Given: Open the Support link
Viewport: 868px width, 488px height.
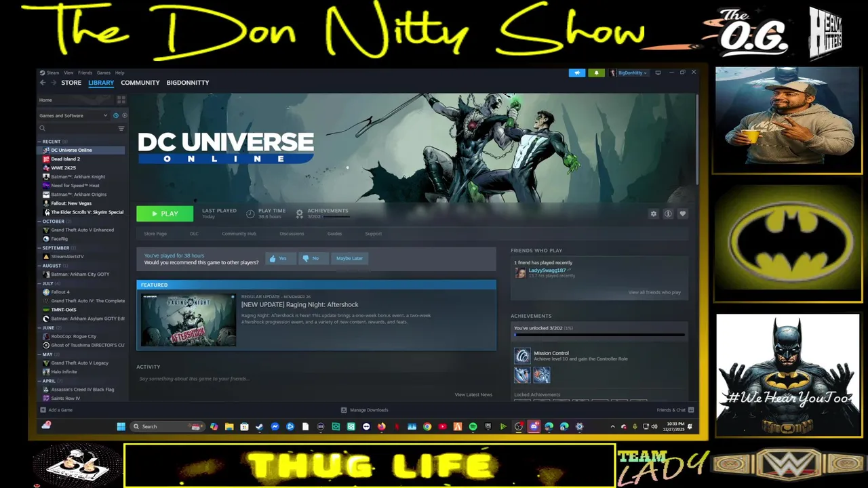Looking at the screenshot, I should tap(373, 234).
